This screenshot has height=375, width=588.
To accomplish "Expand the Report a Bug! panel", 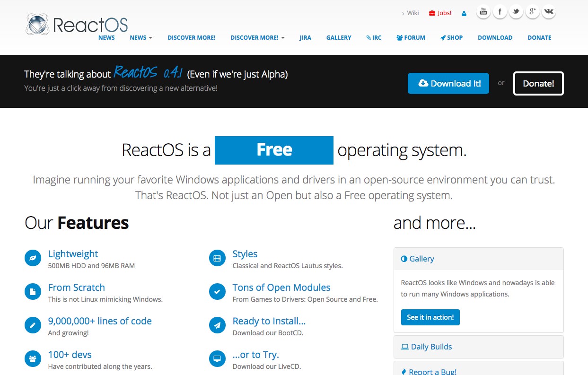I will pyautogui.click(x=479, y=369).
